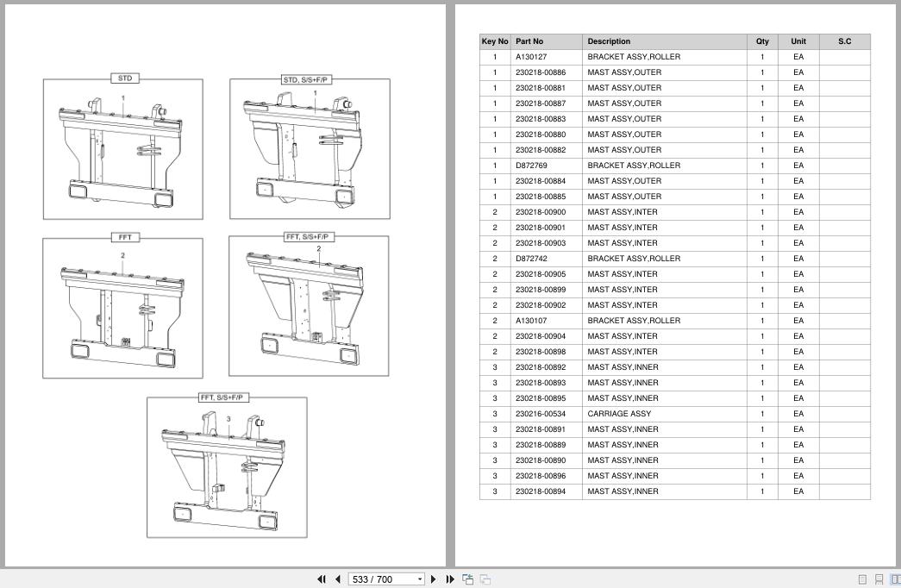Click the STD, S/S+F/P mast diagram

310,149
